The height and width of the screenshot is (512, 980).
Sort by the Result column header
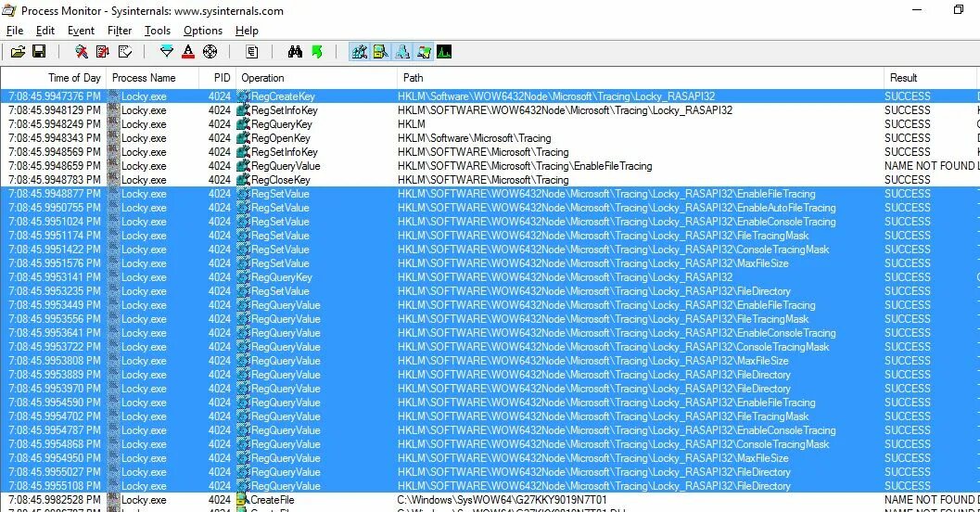(x=931, y=78)
